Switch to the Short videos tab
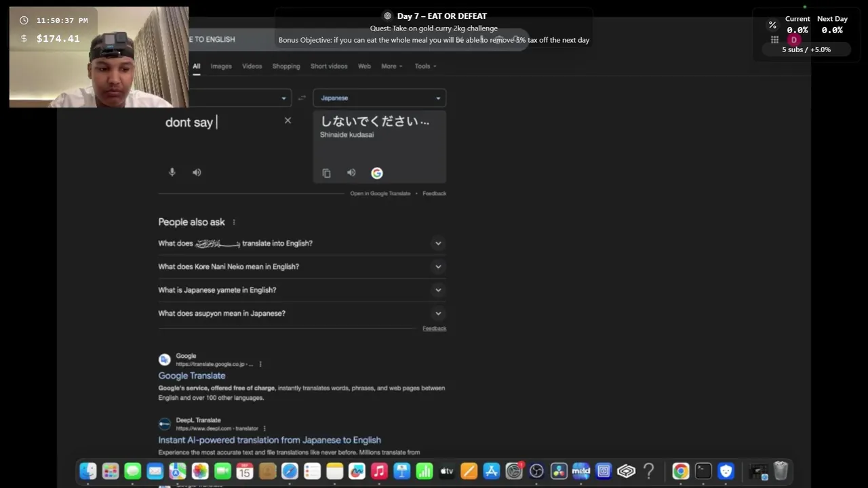 coord(329,66)
